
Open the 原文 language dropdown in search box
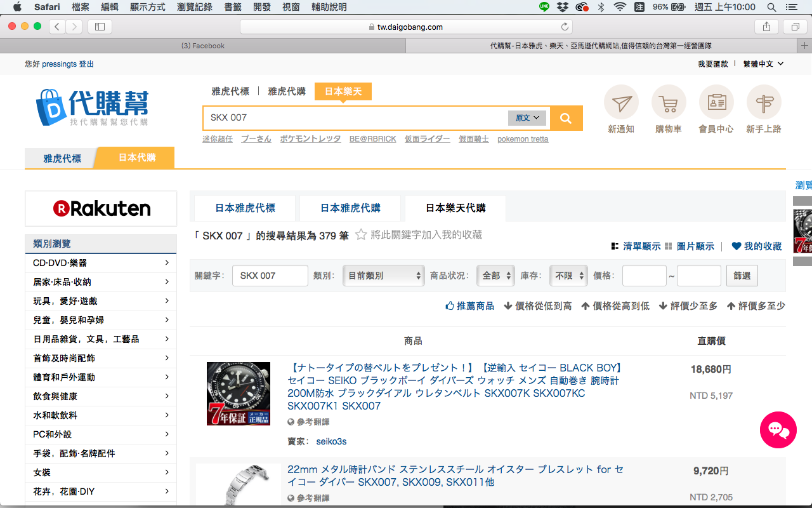click(x=527, y=118)
